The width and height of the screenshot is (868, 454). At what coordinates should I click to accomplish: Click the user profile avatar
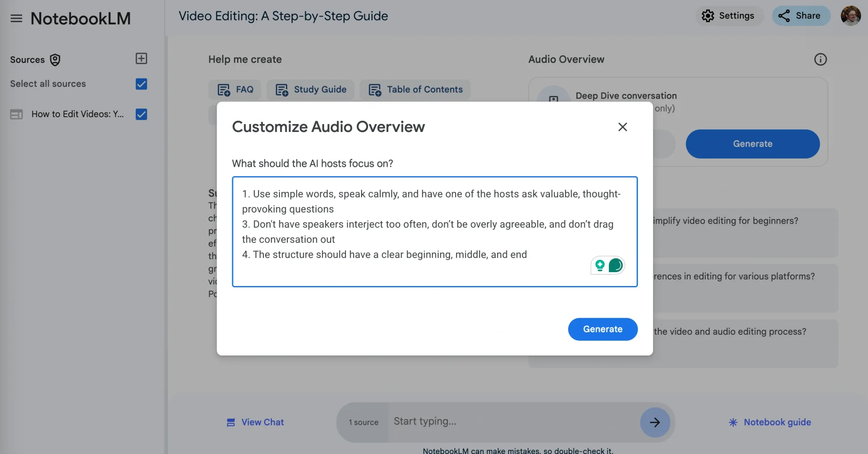850,16
